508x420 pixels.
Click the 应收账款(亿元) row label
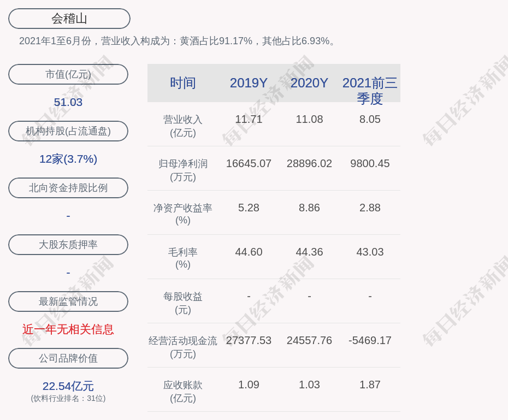[183, 392]
